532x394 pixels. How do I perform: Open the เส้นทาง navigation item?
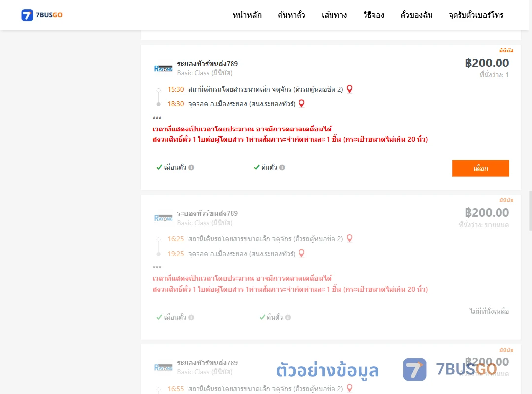[x=334, y=15]
